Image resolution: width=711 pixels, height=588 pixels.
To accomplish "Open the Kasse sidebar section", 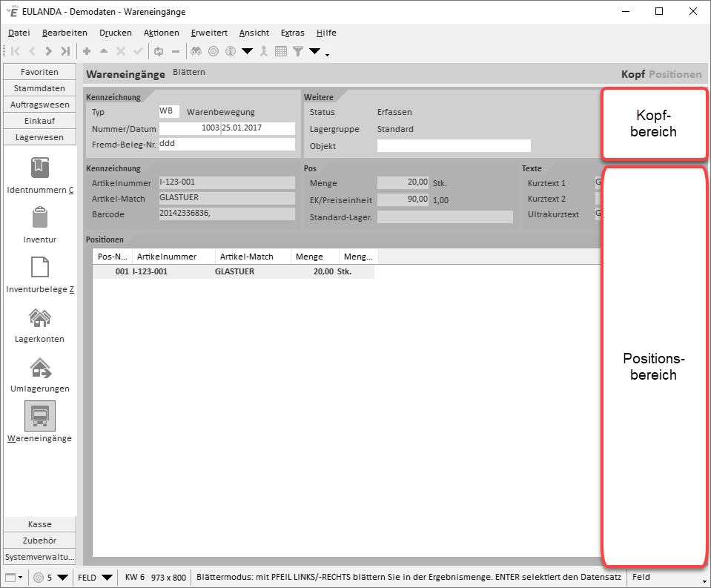I will pos(39,524).
